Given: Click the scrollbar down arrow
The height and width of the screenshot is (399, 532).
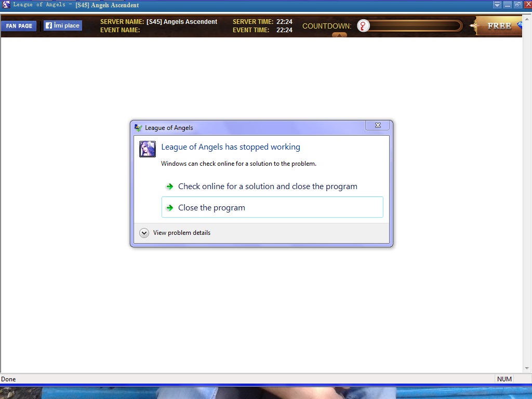Looking at the screenshot, I should coord(527,368).
